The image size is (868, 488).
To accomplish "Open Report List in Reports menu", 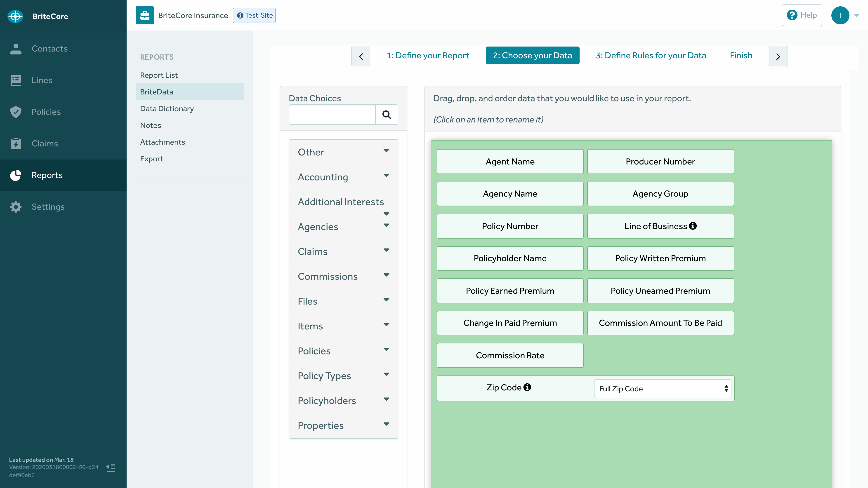I will (190, 75).
